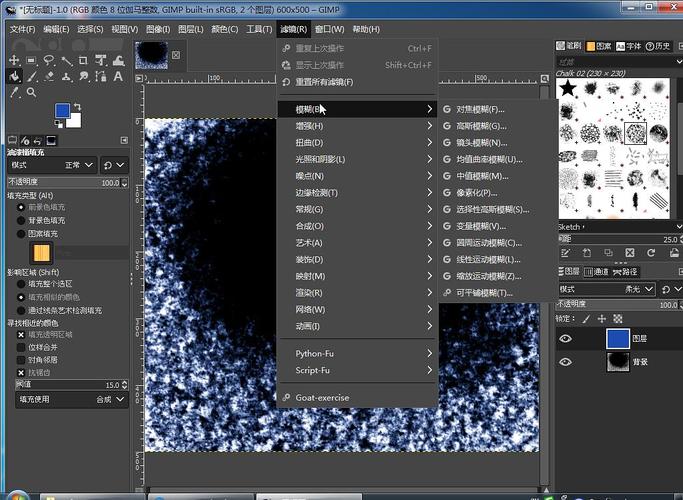The width and height of the screenshot is (683, 500).
Task: Open the 填充使用 合成 dropdown
Action: pyautogui.click(x=110, y=399)
